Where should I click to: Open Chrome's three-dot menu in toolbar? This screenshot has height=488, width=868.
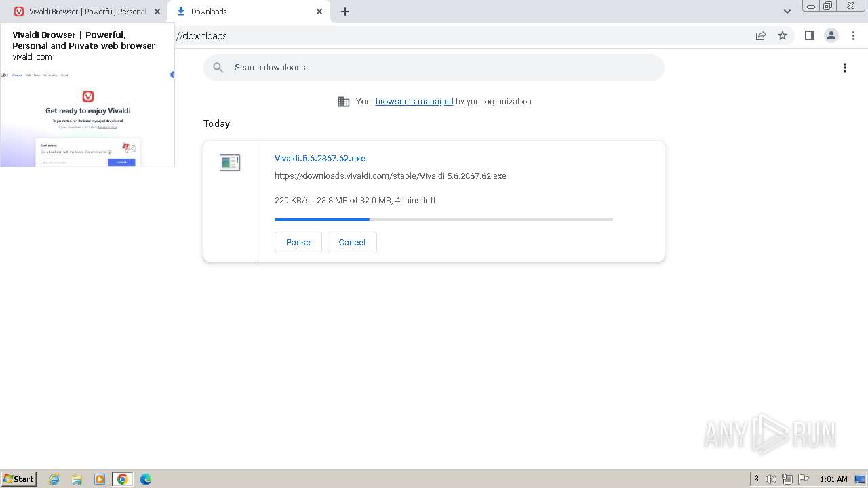pyautogui.click(x=854, y=35)
